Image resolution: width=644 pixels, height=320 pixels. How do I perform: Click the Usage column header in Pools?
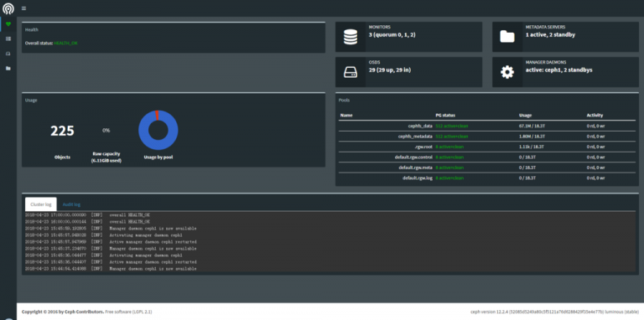(525, 116)
